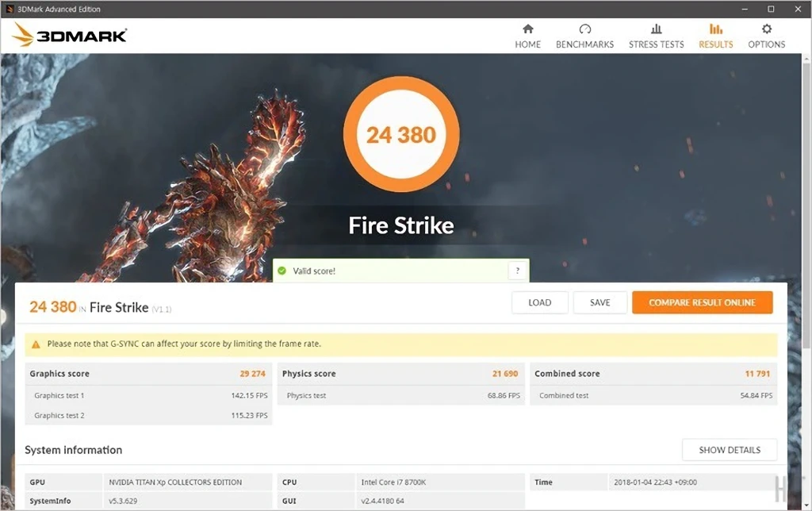Click the 3DMark app icon in title bar
This screenshot has height=511, width=812.
click(10, 9)
